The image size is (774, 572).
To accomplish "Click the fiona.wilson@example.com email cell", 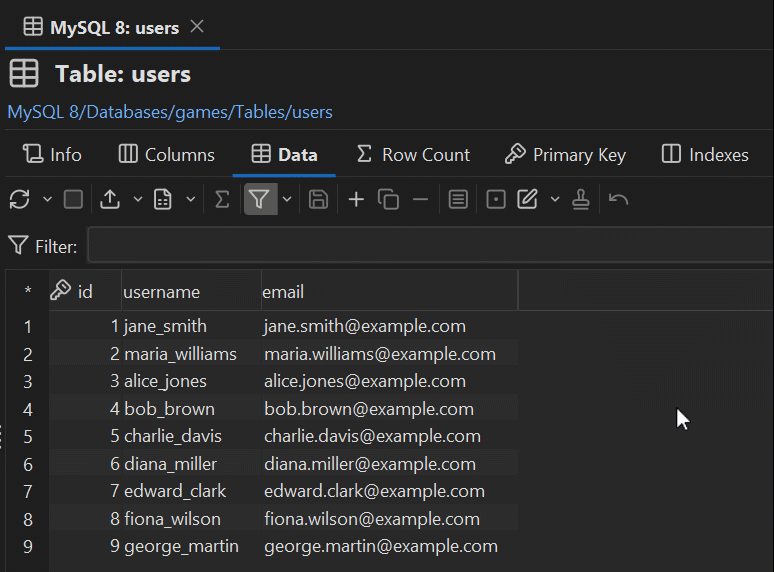I will pos(389,519).
